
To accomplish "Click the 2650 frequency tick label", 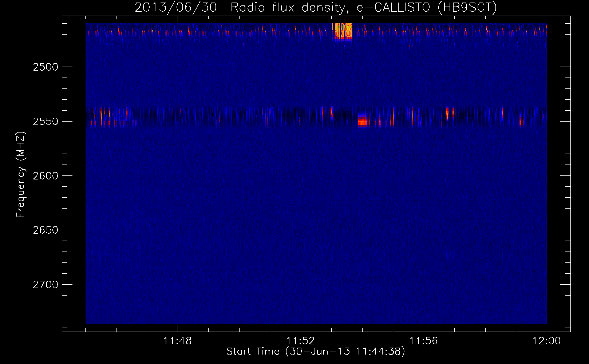I will [x=46, y=230].
